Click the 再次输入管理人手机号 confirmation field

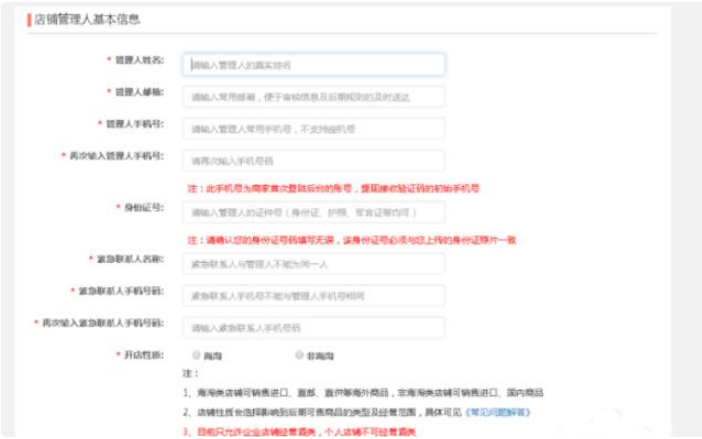313,161
